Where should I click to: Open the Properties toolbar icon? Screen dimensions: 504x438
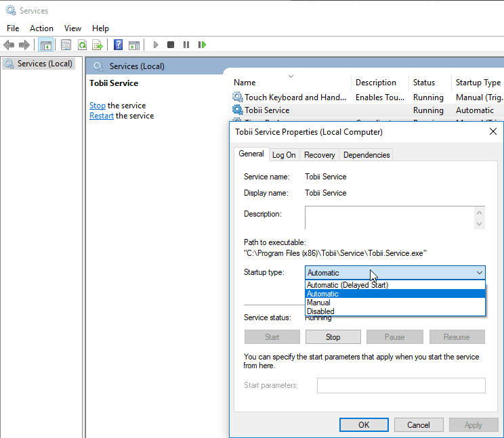click(66, 45)
